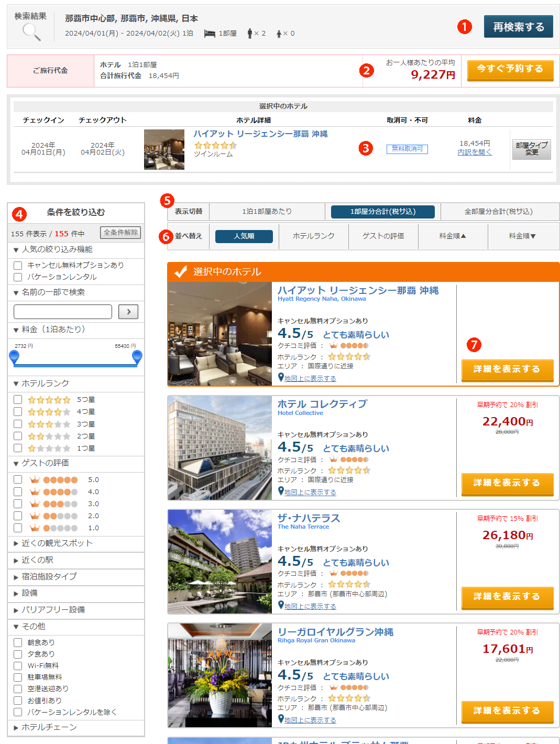Click the maximum price slider handle at 55400円
The height and width of the screenshot is (744, 560).
[137, 357]
